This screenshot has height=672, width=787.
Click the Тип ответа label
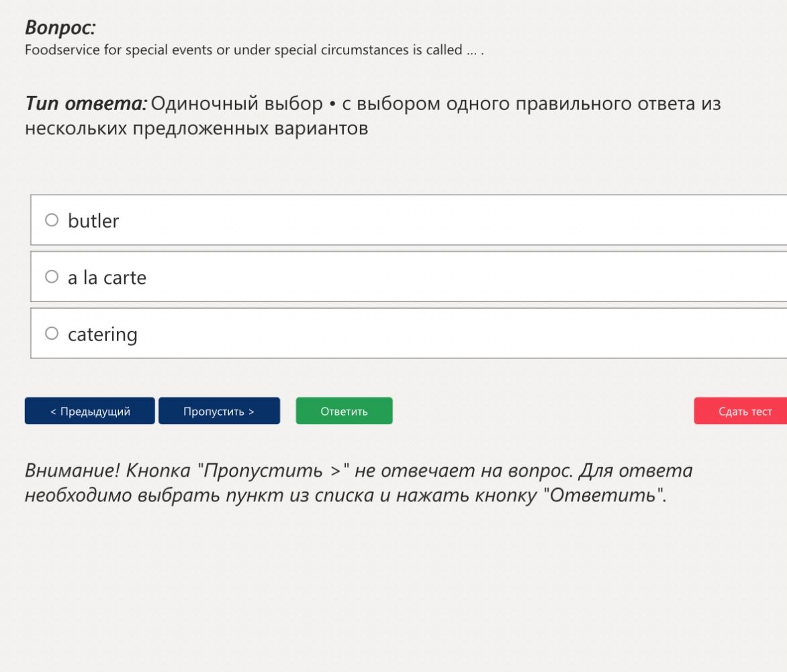[x=86, y=103]
